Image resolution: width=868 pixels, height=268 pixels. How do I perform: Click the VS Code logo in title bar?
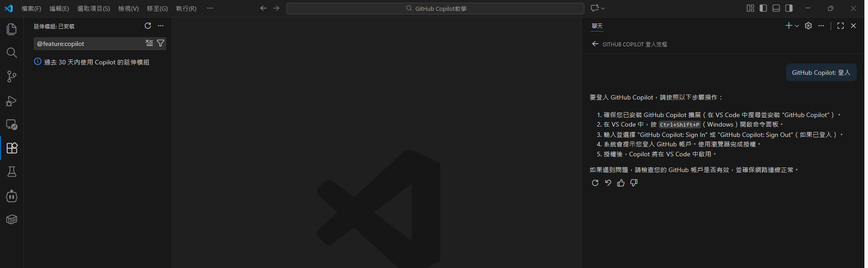pyautogui.click(x=9, y=8)
